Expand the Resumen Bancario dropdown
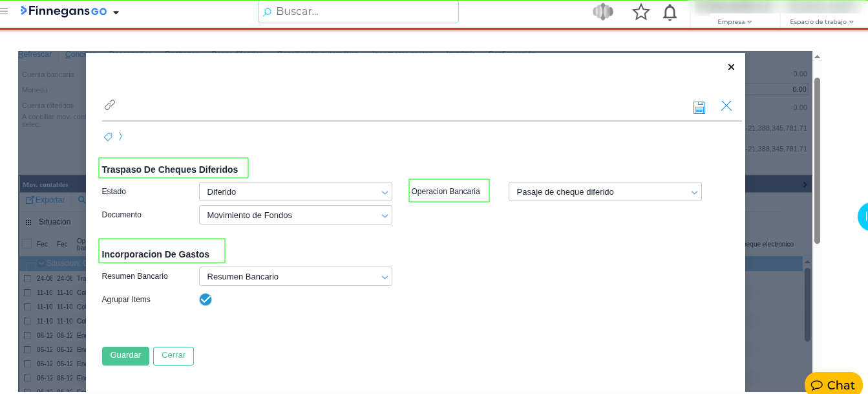 coord(295,277)
